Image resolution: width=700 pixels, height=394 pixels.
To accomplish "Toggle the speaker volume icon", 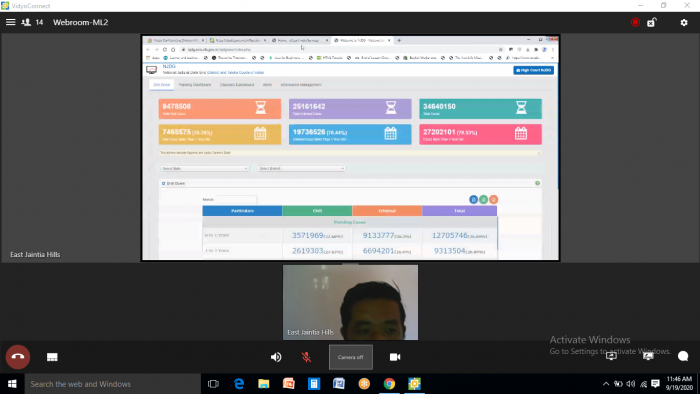I will [276, 357].
